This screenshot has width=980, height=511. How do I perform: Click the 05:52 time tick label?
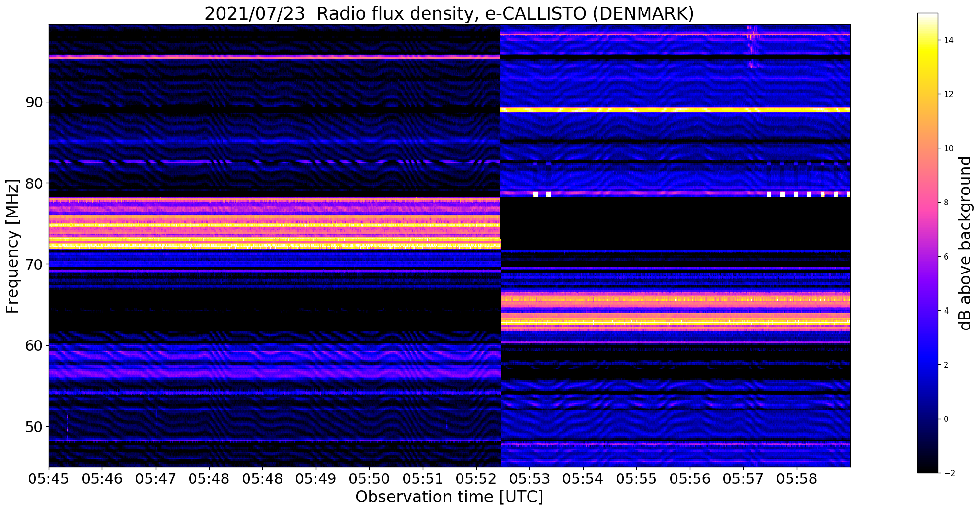click(x=476, y=478)
